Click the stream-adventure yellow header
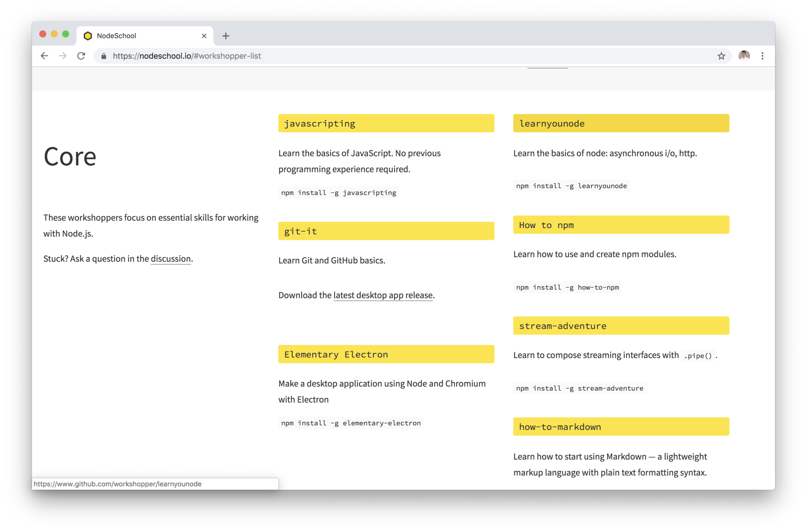This screenshot has width=807, height=532. pyautogui.click(x=621, y=326)
